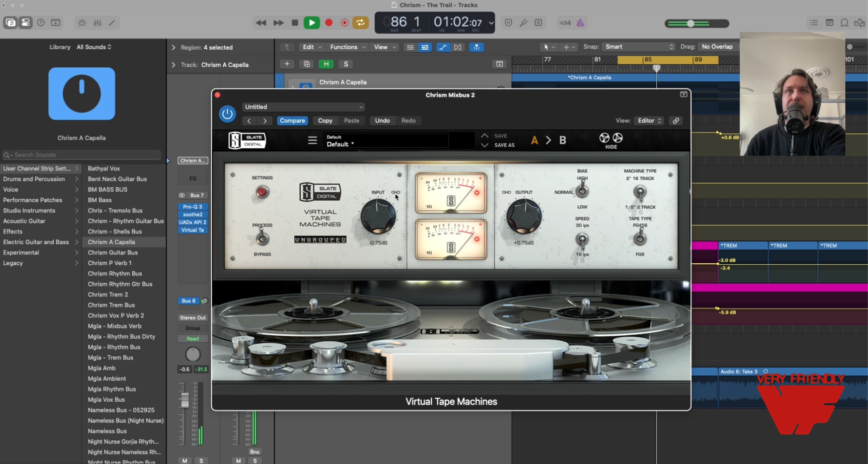The height and width of the screenshot is (464, 868).
Task: Rewind the transport
Action: pos(261,22)
